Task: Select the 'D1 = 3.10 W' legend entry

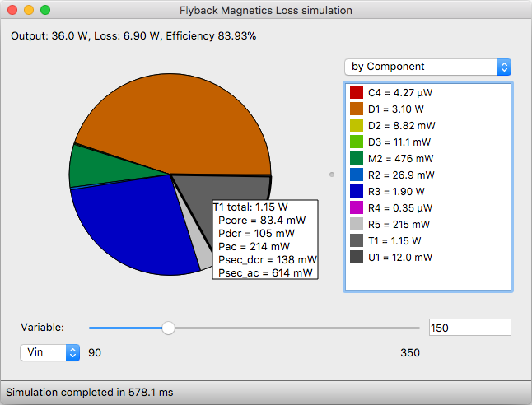Action: 395,109
